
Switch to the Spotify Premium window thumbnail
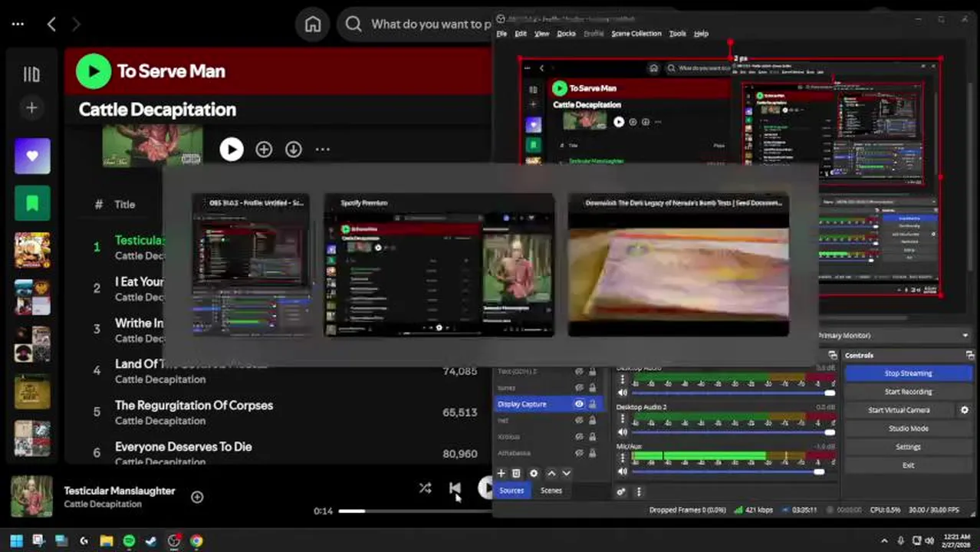(439, 265)
